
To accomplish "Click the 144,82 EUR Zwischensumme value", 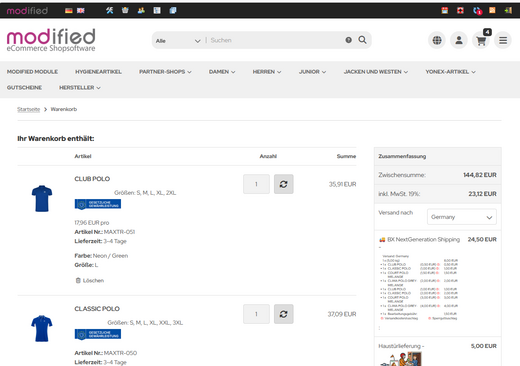I will [480, 175].
